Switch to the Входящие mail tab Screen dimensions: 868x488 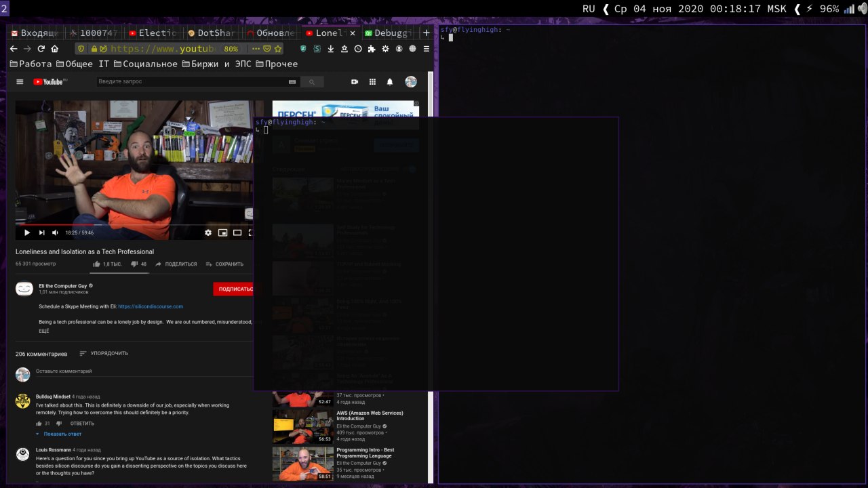pos(35,33)
